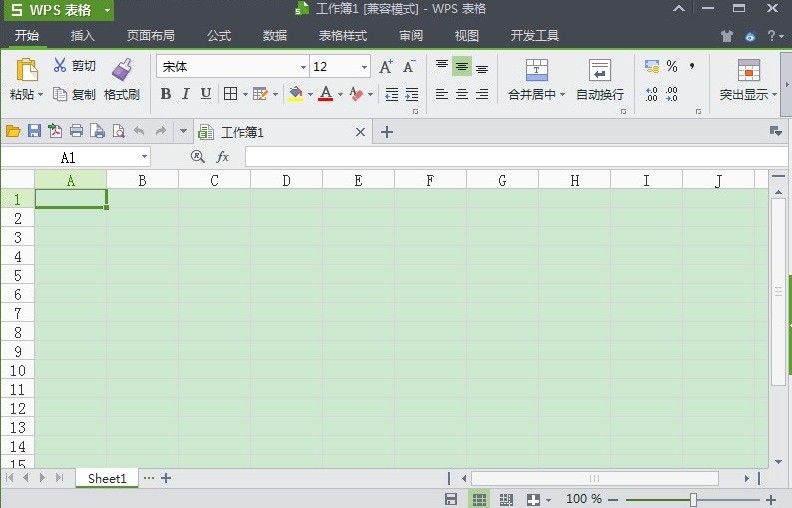Click the Save icon in quick access toolbar
Screen dimensions: 792x508
34,131
